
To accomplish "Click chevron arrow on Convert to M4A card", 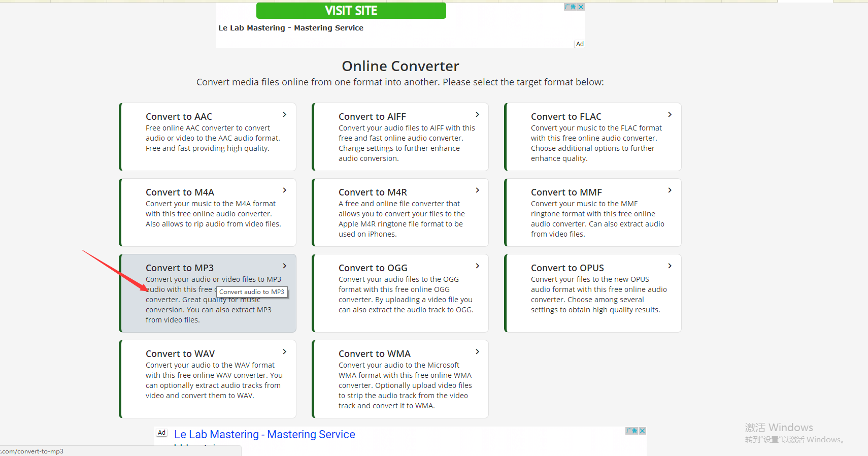I will pyautogui.click(x=285, y=190).
